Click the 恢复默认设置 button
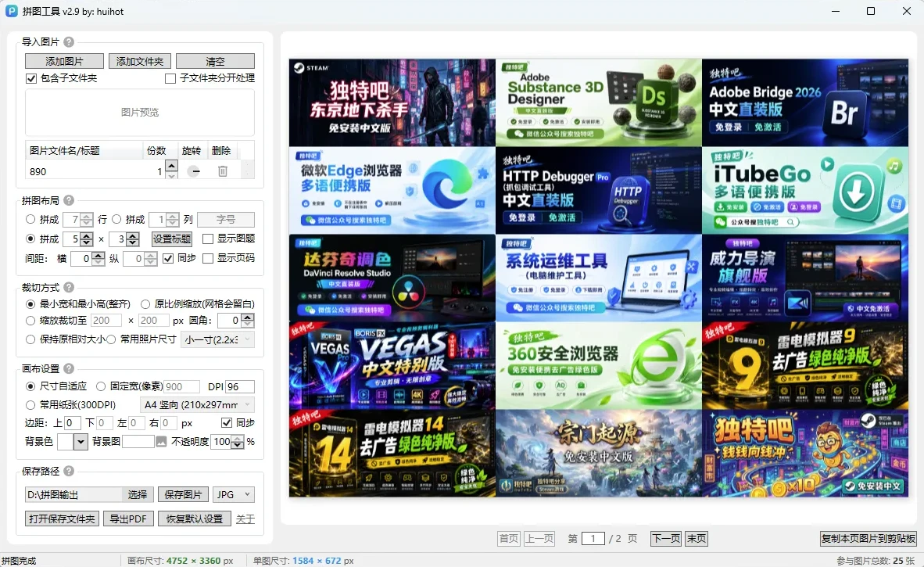The height and width of the screenshot is (567, 924). [195, 519]
